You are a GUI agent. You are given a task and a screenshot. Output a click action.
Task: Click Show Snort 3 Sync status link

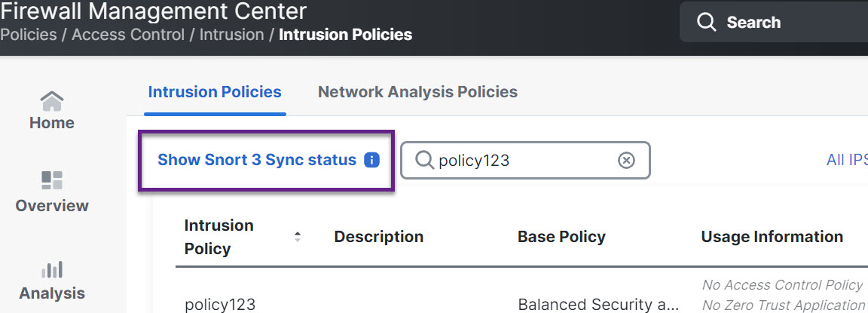256,160
